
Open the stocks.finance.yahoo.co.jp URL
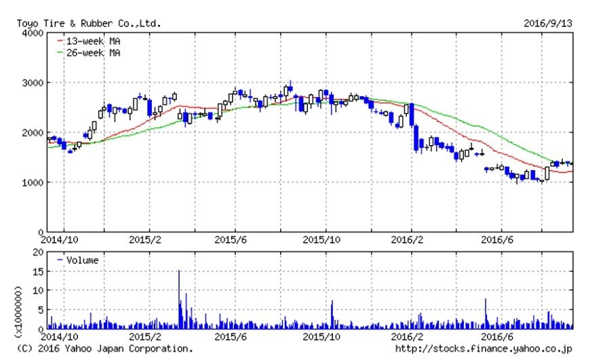pyautogui.click(x=484, y=348)
